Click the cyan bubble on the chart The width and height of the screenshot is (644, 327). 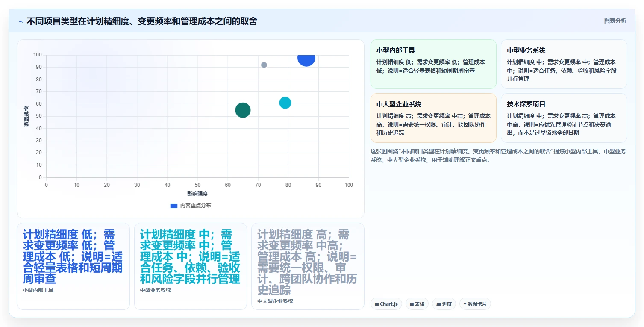pyautogui.click(x=285, y=103)
